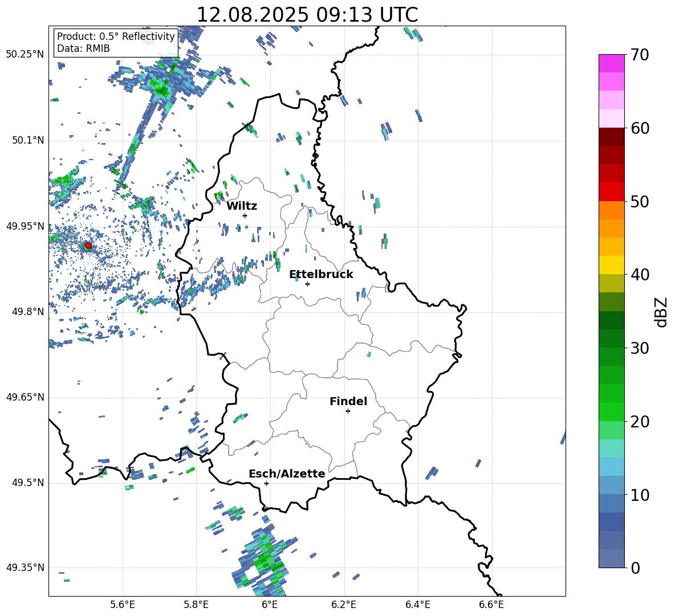Click the 49.5°N latitude label
The image size is (675, 616).
coord(28,483)
